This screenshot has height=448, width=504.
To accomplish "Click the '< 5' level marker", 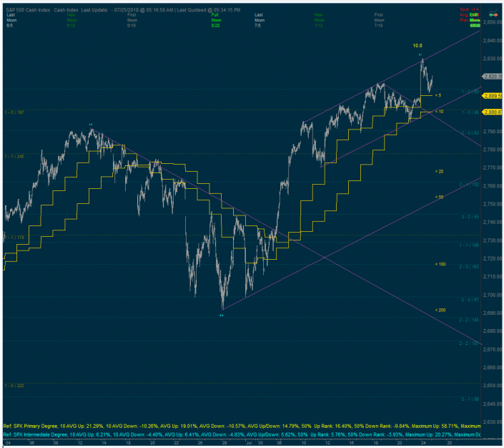I will (438, 95).
